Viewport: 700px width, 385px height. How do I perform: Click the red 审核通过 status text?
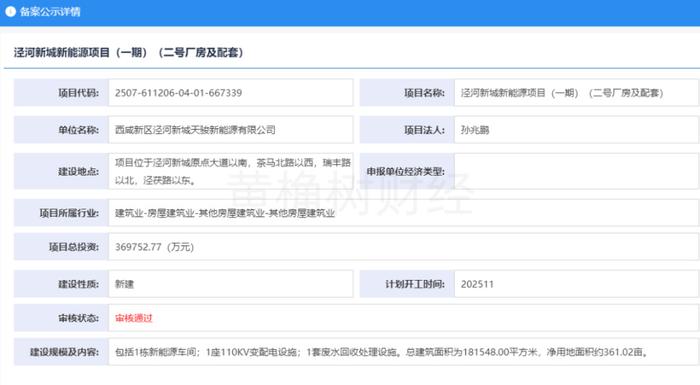point(133,318)
